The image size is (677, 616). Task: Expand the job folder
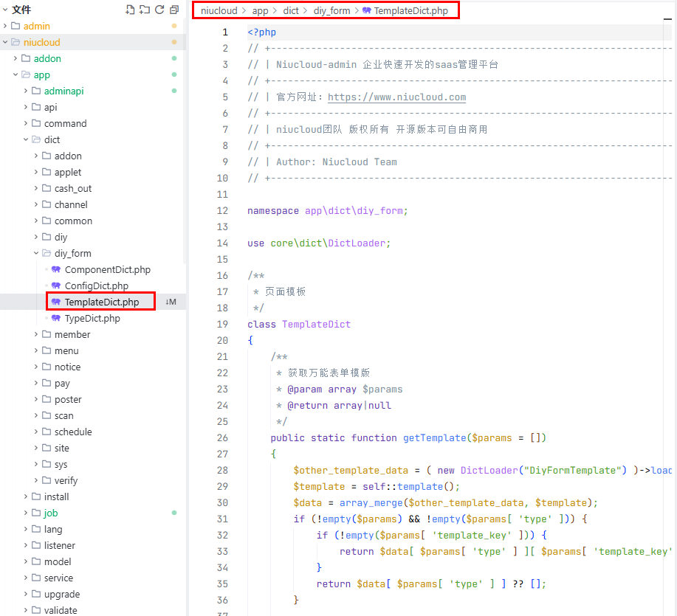pos(50,513)
